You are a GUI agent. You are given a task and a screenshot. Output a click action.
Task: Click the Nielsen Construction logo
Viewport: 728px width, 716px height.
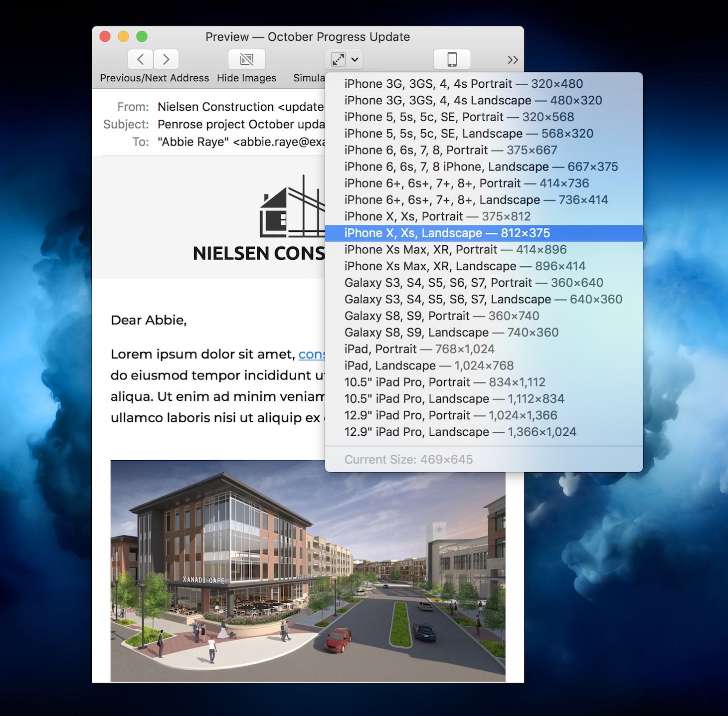(x=259, y=218)
